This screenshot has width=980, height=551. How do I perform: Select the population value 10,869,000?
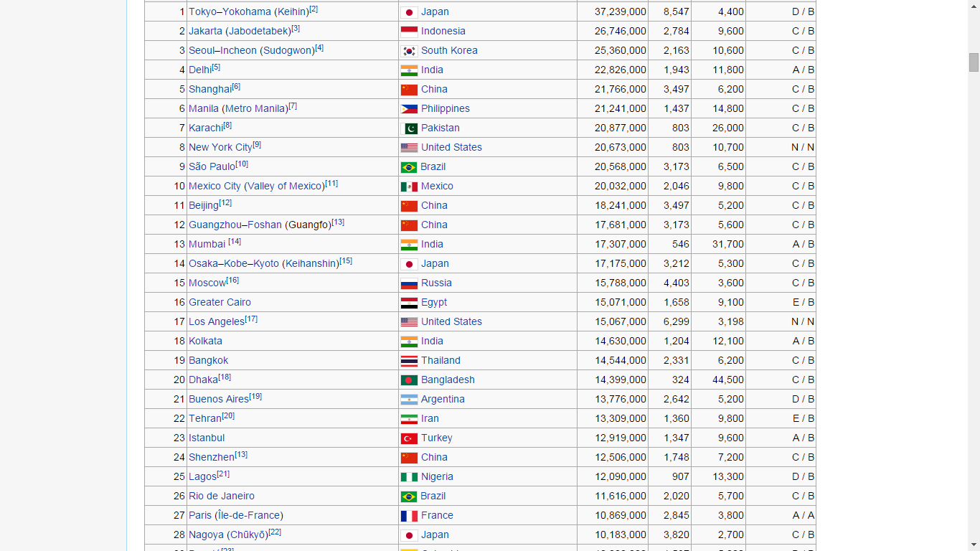621,516
